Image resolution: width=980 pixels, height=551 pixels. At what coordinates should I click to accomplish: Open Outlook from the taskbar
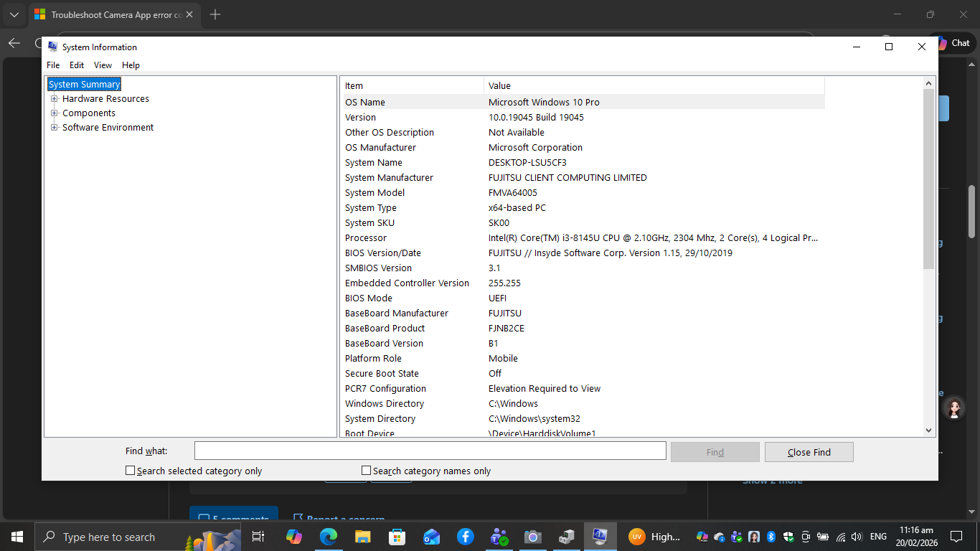(431, 537)
